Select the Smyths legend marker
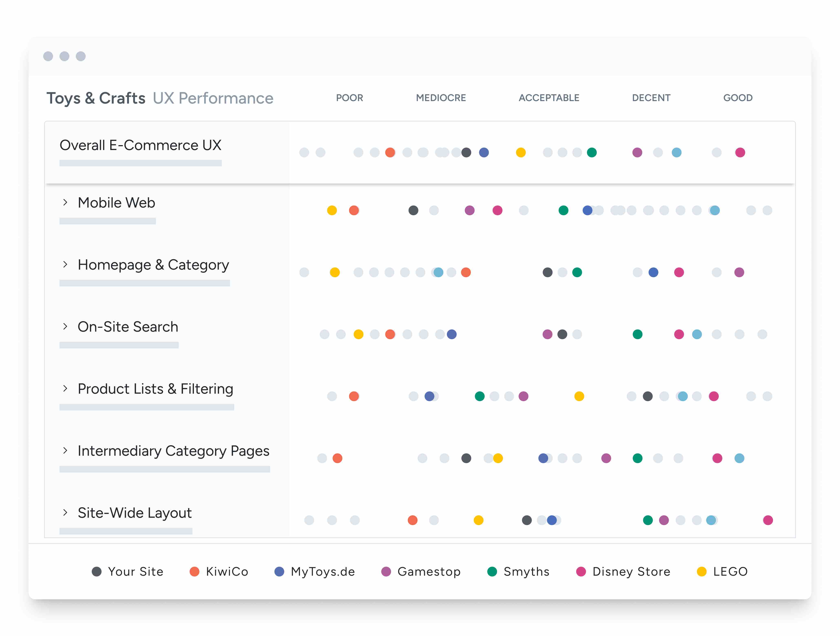840x636 pixels. 492,571
